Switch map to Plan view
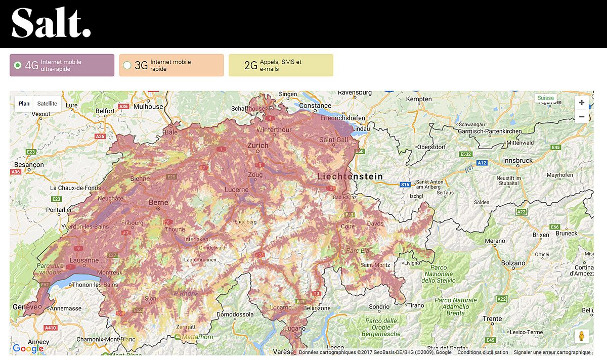This screenshot has width=607, height=364. tap(24, 104)
